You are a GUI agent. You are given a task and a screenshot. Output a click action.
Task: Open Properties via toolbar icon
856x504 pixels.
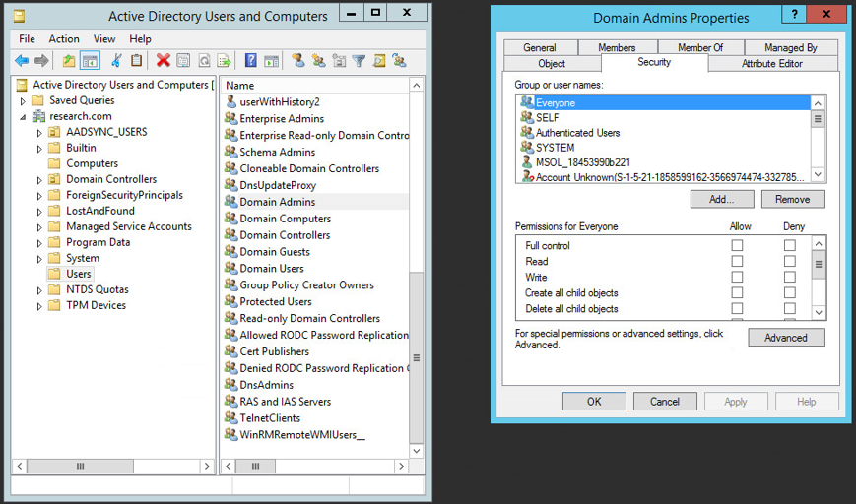(183, 61)
